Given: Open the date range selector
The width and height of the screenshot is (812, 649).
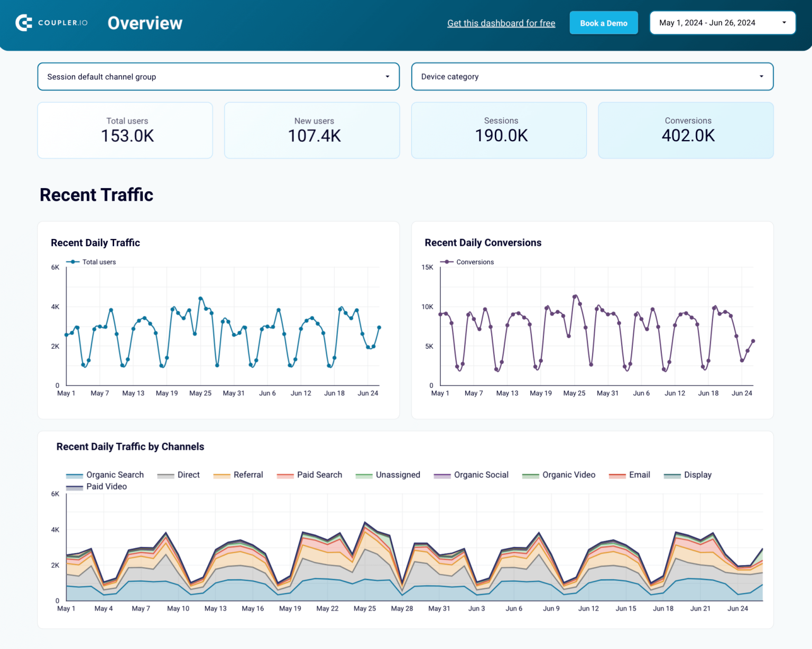Looking at the screenshot, I should coord(722,22).
